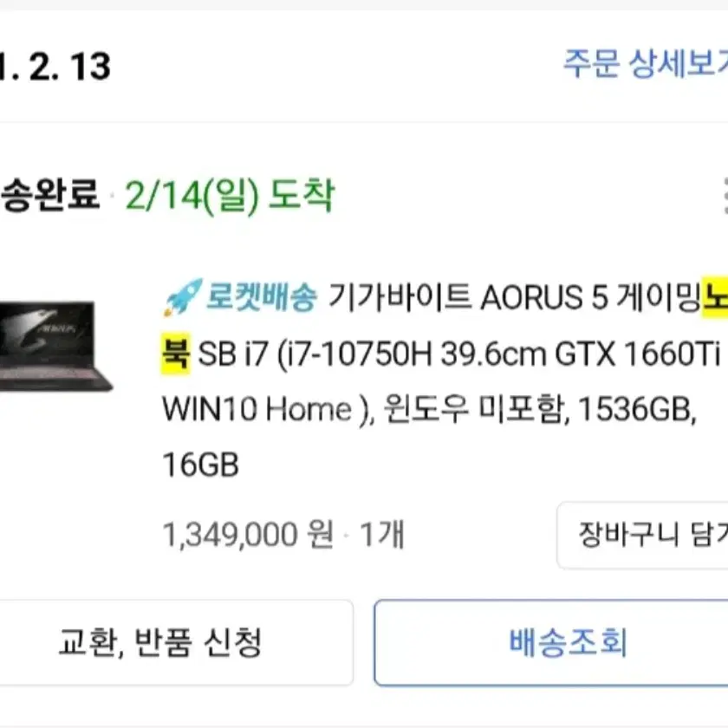Click the highlighted 노 at title line end
The height and width of the screenshot is (728, 728).
714,297
